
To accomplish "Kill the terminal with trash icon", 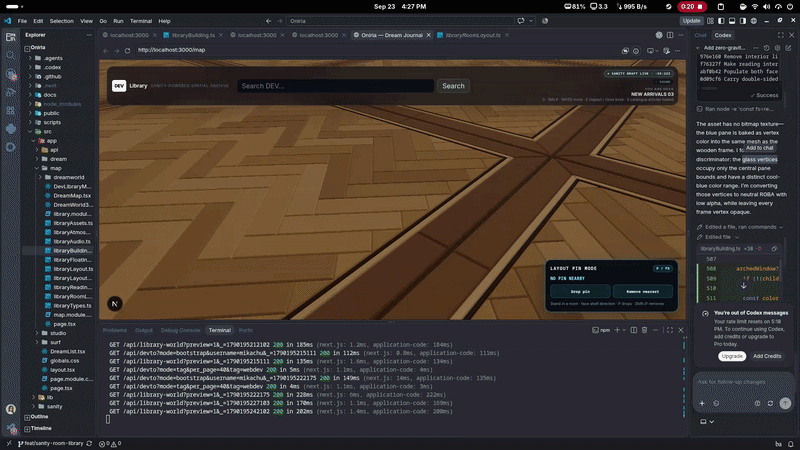I will (644, 330).
